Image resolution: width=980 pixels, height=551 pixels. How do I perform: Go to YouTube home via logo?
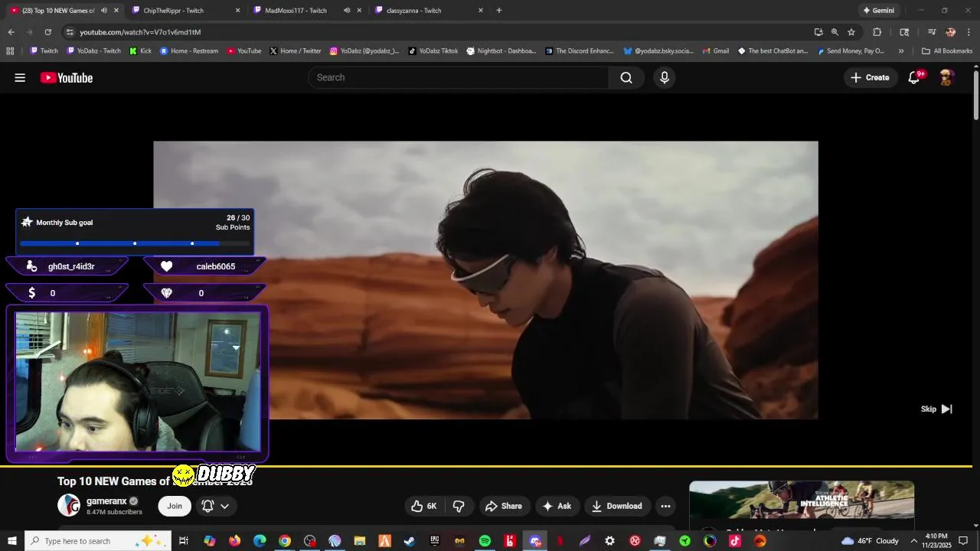tap(67, 77)
